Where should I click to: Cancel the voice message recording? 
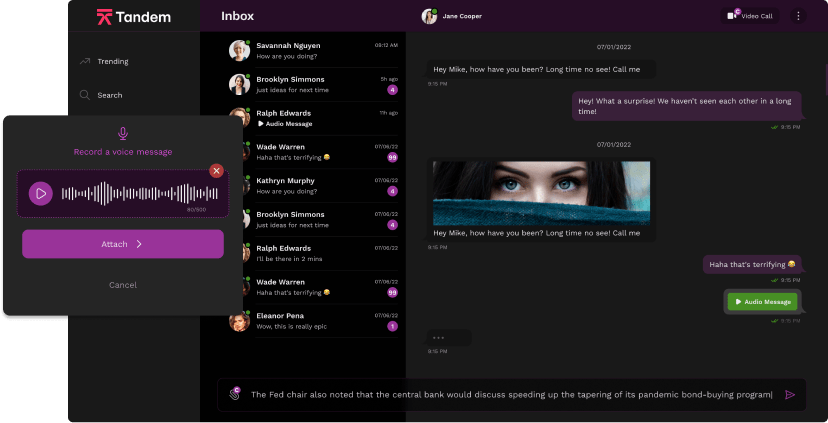click(x=123, y=285)
